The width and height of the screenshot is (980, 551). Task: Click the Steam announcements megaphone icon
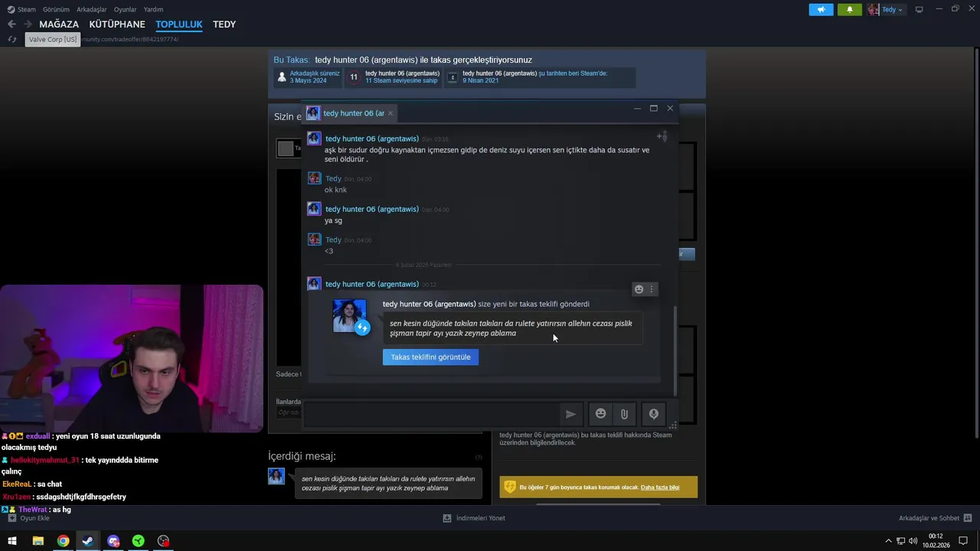coord(821,10)
